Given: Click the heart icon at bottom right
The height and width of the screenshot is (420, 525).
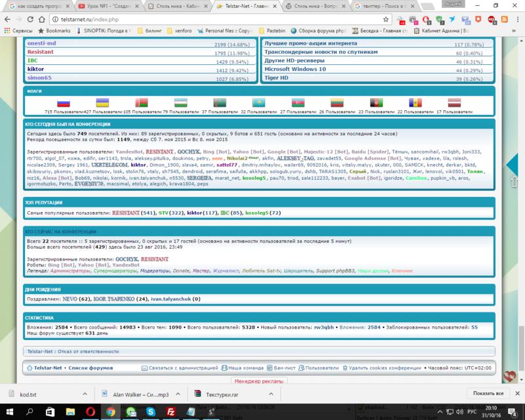Looking at the screenshot, I should click(x=508, y=376).
